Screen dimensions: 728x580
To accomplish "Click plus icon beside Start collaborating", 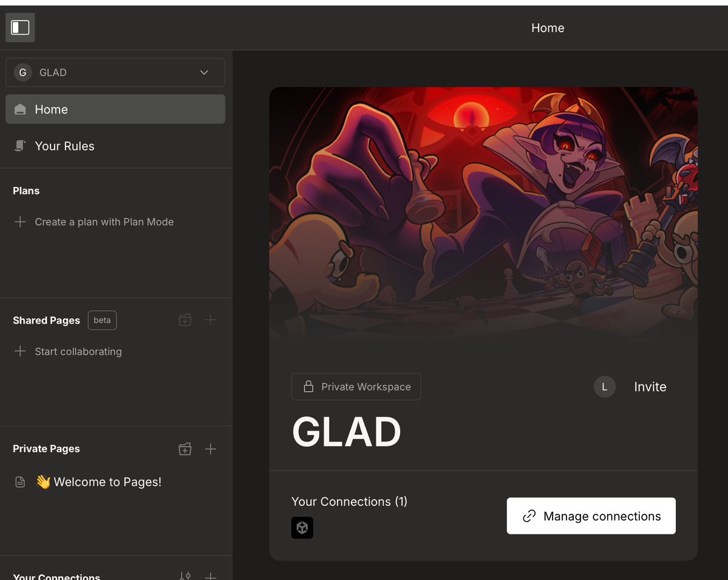I will 20,351.
